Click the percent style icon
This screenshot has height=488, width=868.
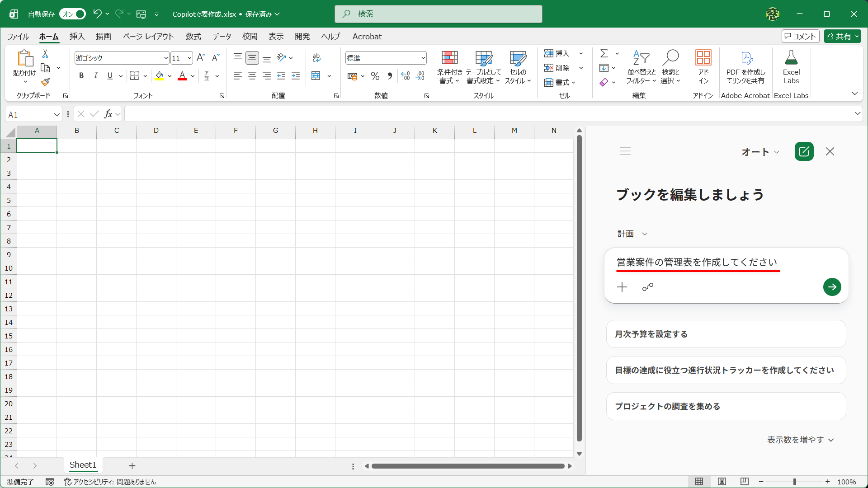(375, 76)
